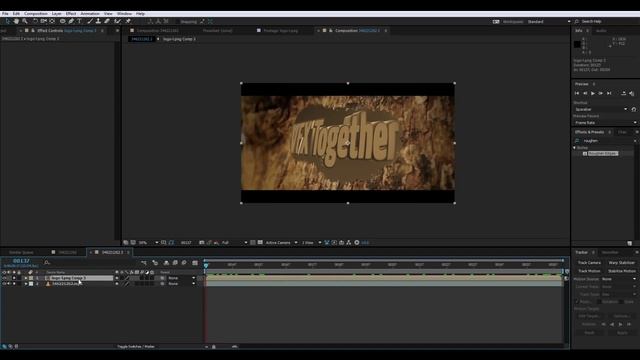Select the Selection arrow tool
The image size is (640, 360).
[x=7, y=21]
